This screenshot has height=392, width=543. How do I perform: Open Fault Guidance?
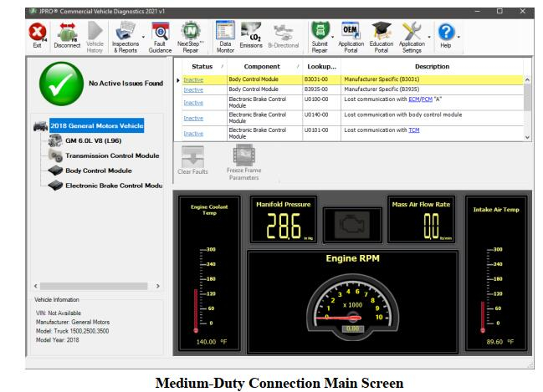(x=160, y=37)
